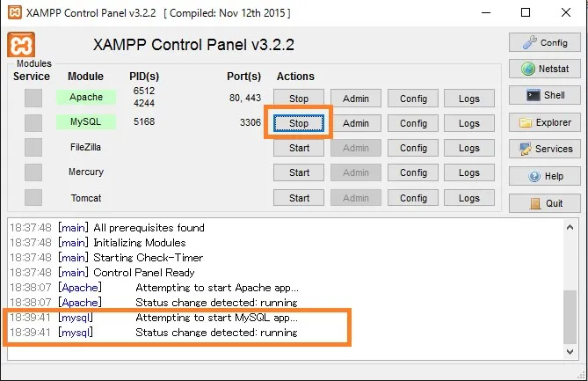The width and height of the screenshot is (588, 381).
Task: Click the Help button
Action: 545,176
